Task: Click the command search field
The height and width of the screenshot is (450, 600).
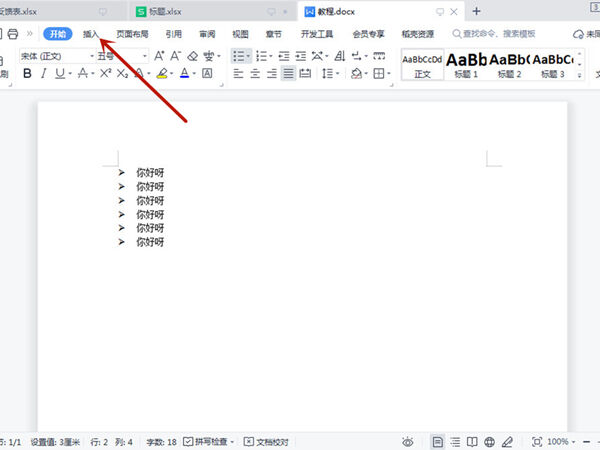Action: 494,34
